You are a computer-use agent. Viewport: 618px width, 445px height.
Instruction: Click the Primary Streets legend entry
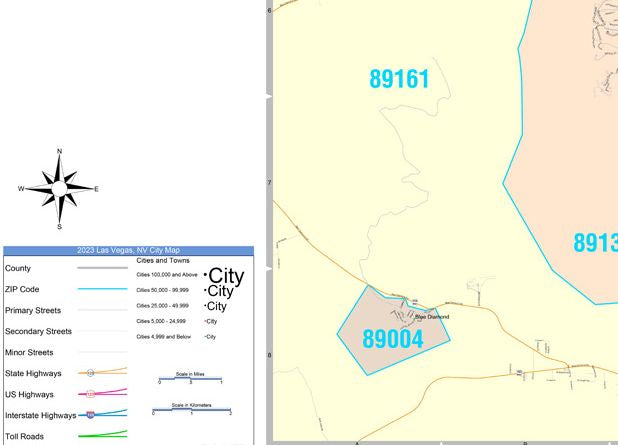point(33,310)
